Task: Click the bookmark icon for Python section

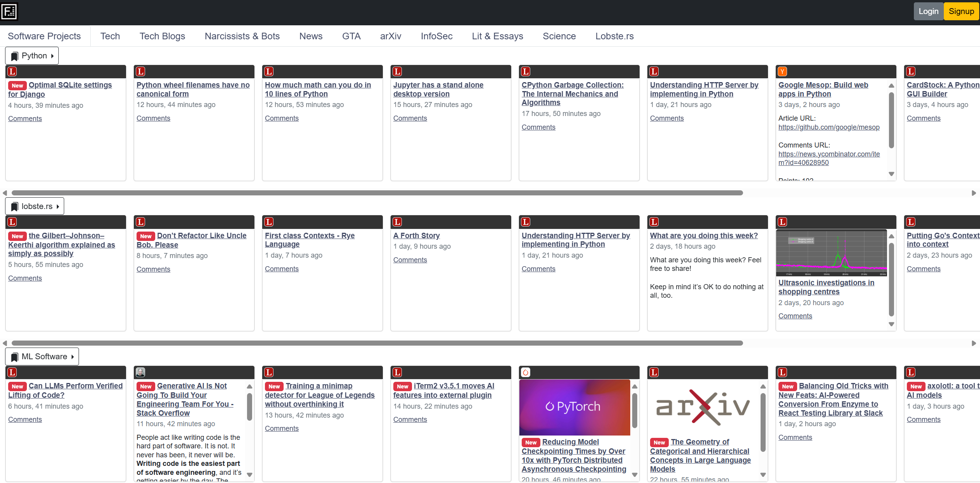Action: 14,56
